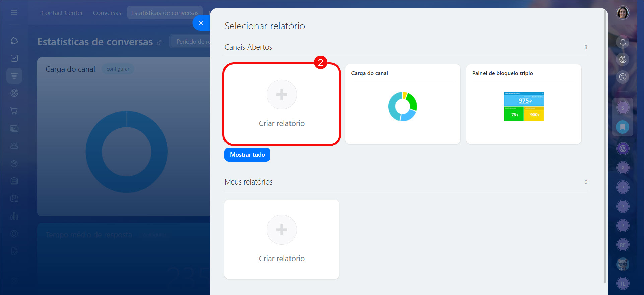Open notifications bell in right panel

pos(623,42)
